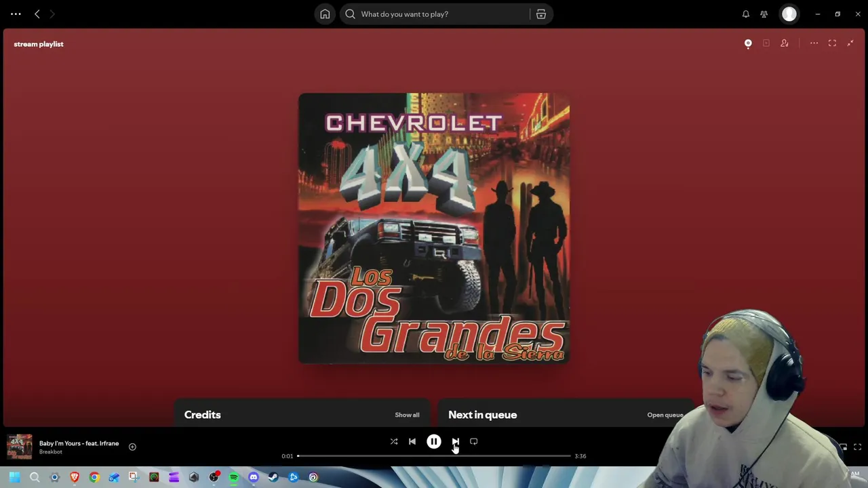Screen dimensions: 868x488
Task: Show the artist credits view icon
Action: click(785, 43)
